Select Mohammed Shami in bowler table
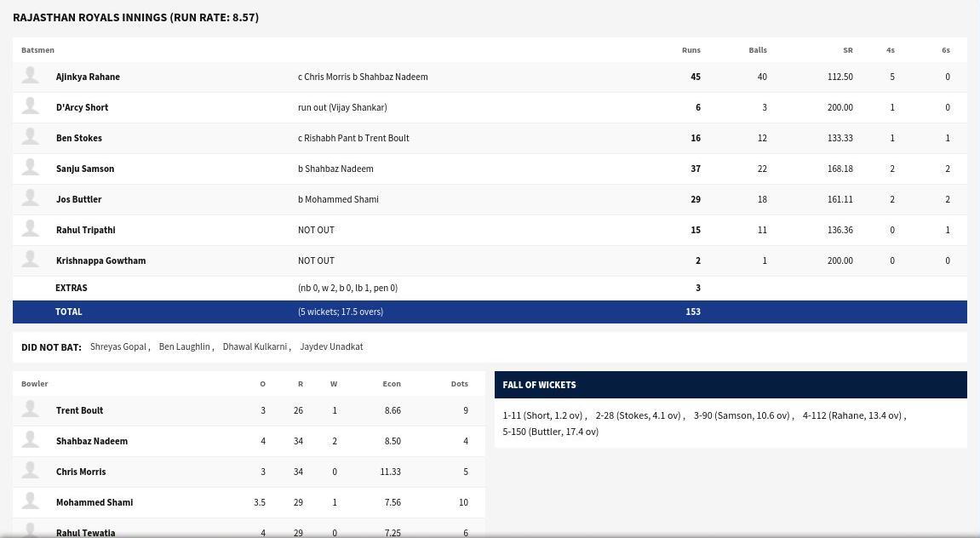Viewport: 980px width, 538px height. pos(95,502)
